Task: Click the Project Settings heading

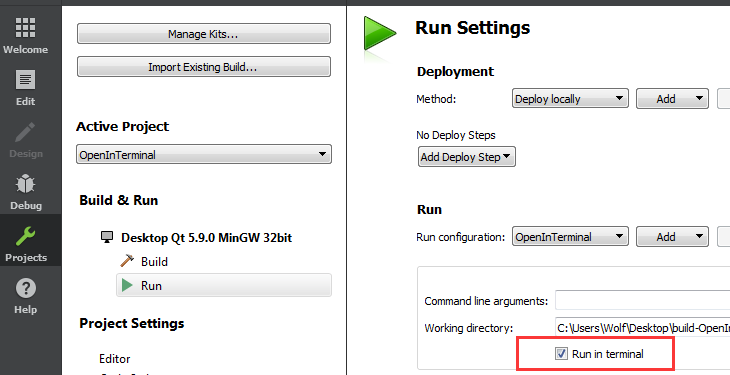Action: (x=132, y=323)
